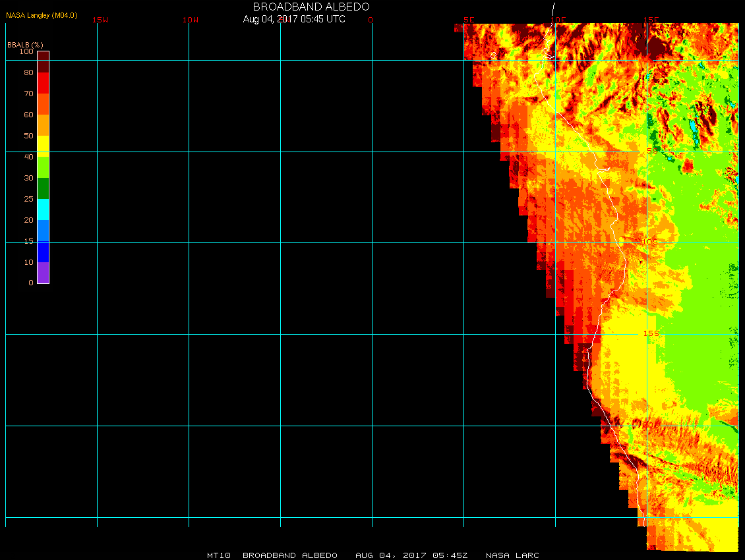Select the 10W longitude label
The image size is (745, 560).
pos(191,20)
